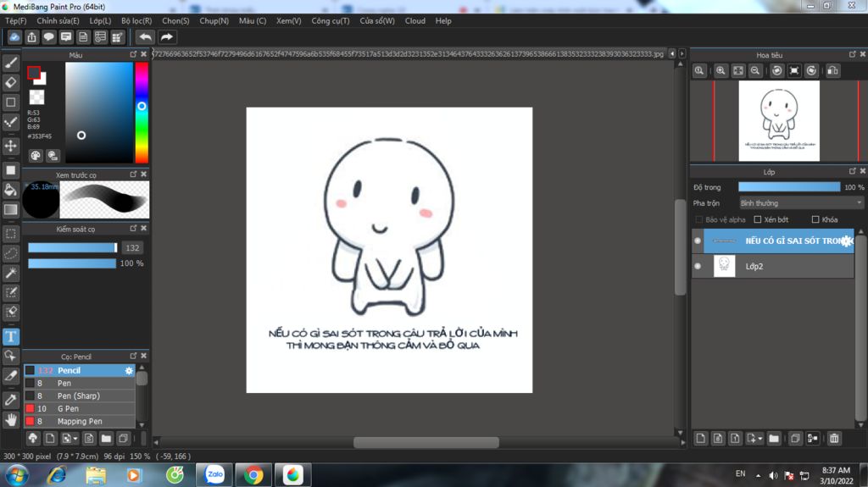Select the Eraser tool in left toolbar
Screen dimensions: 868x487
pos(11,82)
